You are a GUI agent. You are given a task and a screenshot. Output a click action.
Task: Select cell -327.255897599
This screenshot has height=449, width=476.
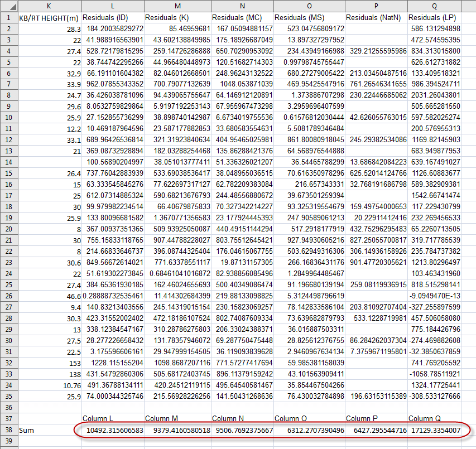(x=434, y=307)
